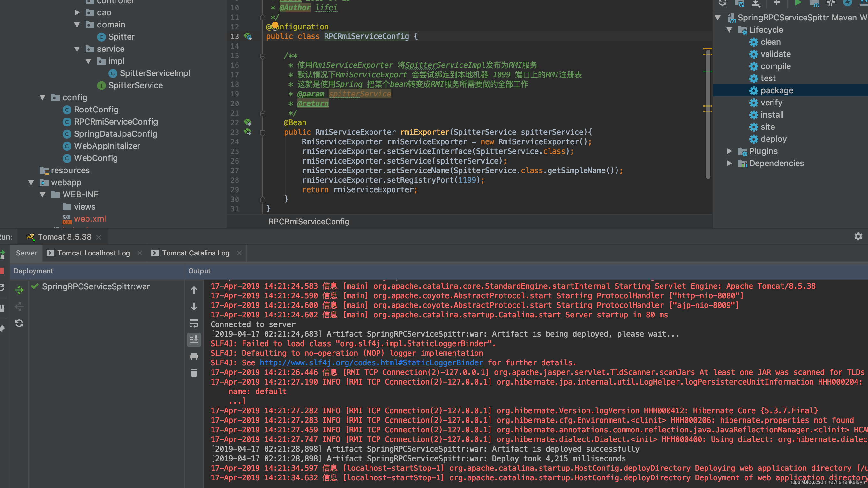The width and height of the screenshot is (868, 488).
Task: Close the Tomcat 8.5.38 run tab
Action: pyautogui.click(x=99, y=237)
